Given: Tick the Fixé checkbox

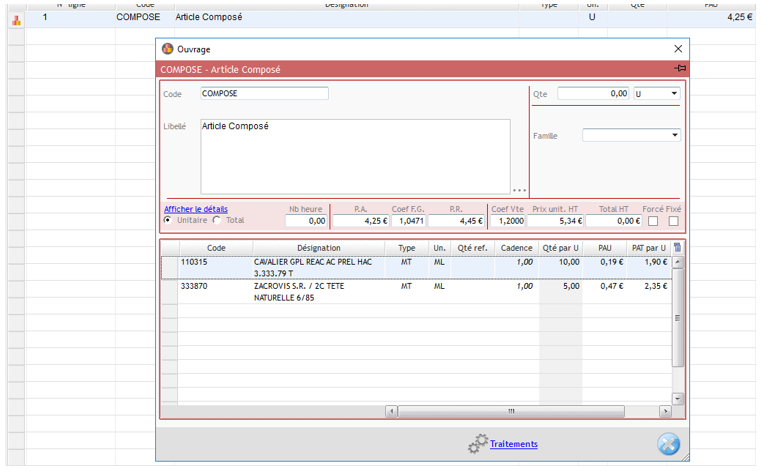Looking at the screenshot, I should (x=674, y=221).
